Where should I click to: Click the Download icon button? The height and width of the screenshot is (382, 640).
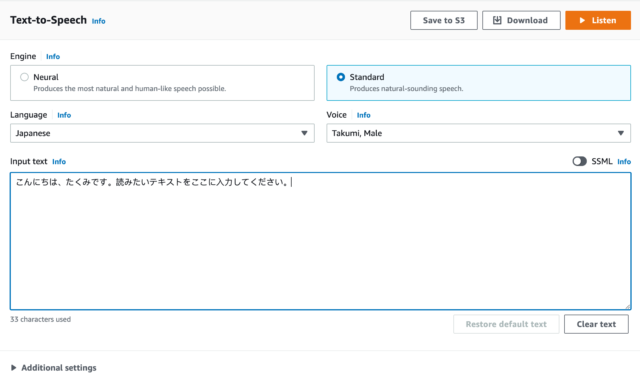point(521,20)
